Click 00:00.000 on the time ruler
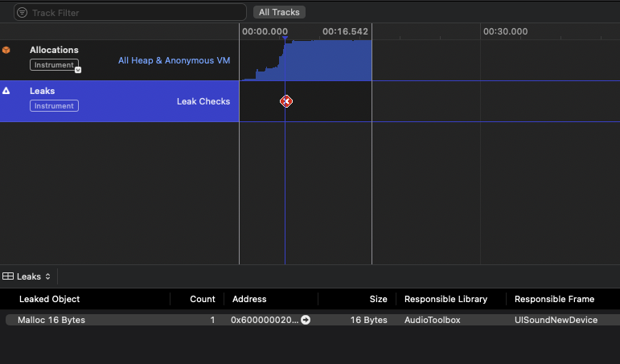 (x=265, y=31)
